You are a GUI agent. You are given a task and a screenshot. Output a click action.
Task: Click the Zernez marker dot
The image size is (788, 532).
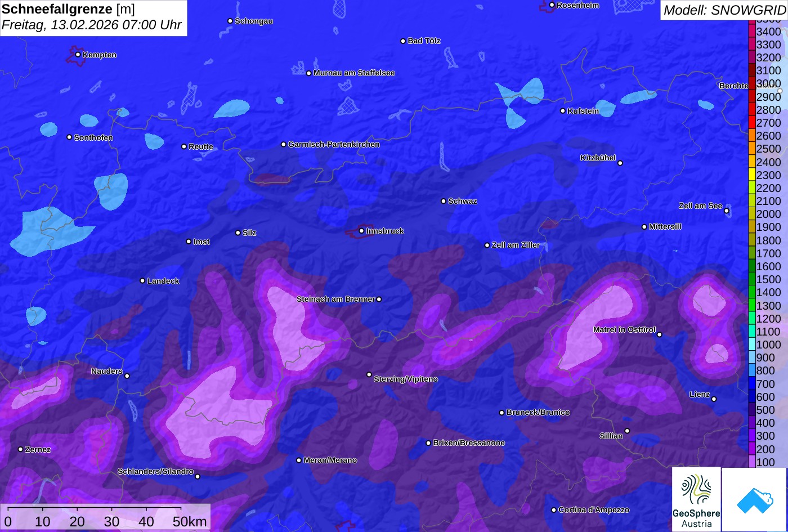pyautogui.click(x=20, y=449)
